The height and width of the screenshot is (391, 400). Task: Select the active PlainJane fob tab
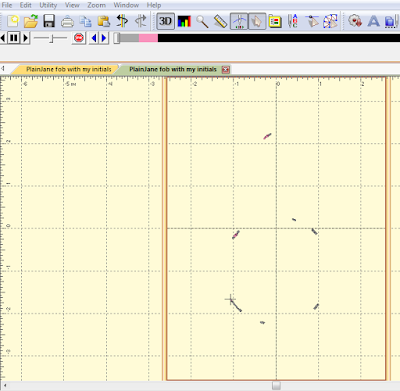tap(173, 69)
